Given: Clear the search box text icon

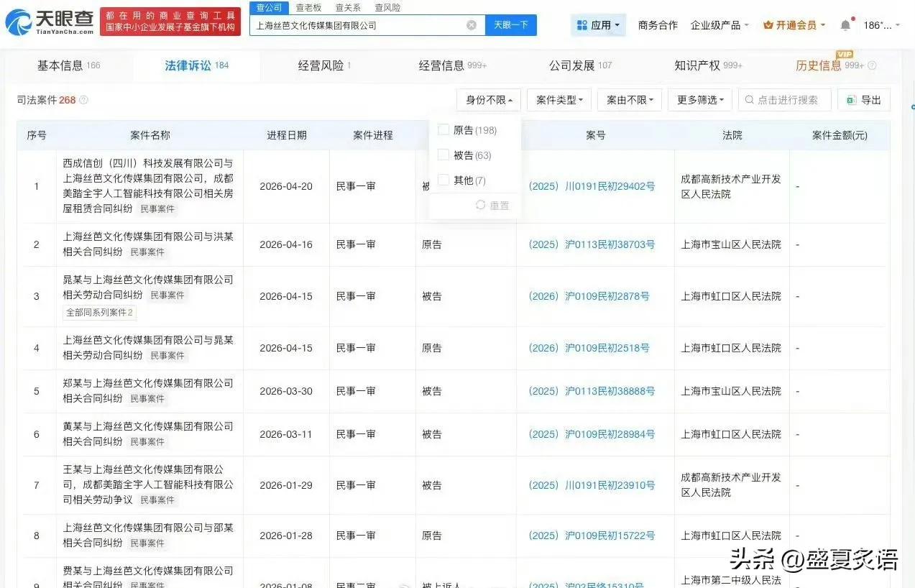Looking at the screenshot, I should (472, 25).
